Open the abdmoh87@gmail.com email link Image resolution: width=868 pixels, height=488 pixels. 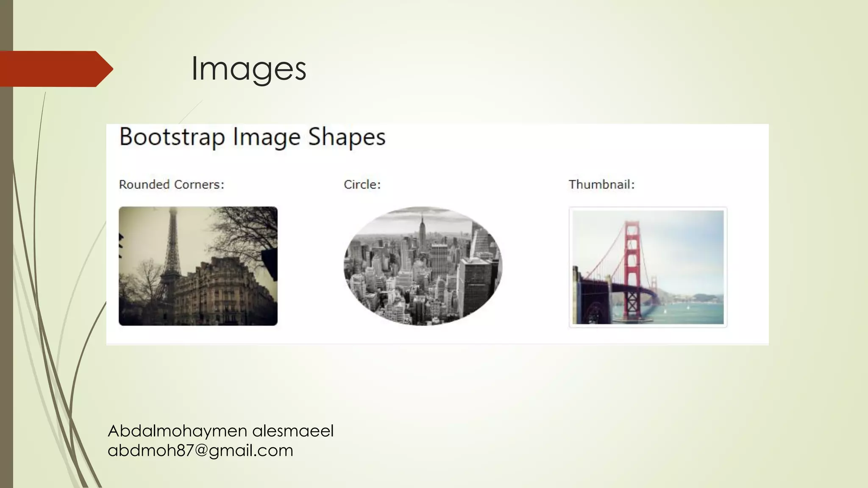coord(200,450)
